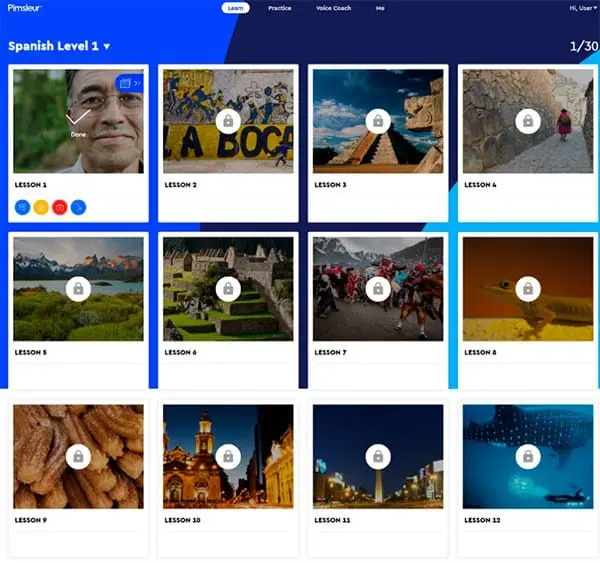Click the Spanish Level 1 heading
This screenshot has height=563, width=600.
coord(54,46)
